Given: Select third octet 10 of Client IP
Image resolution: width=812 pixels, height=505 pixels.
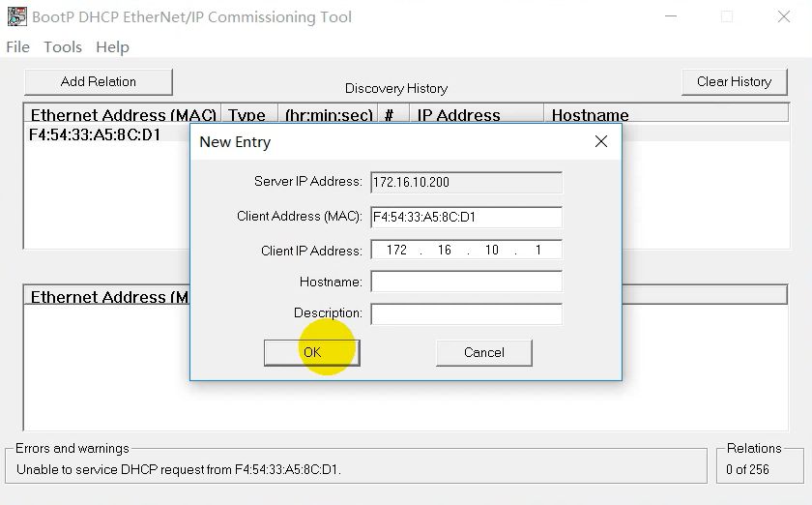Looking at the screenshot, I should pos(491,250).
